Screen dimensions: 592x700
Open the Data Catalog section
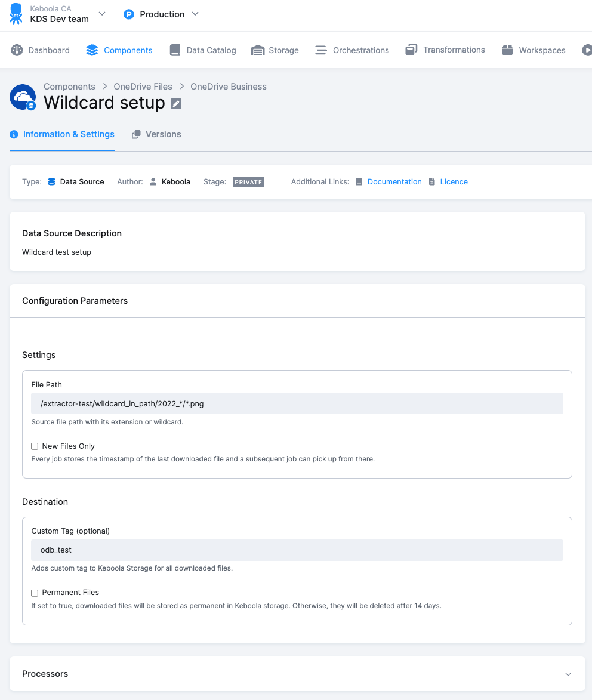[x=202, y=50]
